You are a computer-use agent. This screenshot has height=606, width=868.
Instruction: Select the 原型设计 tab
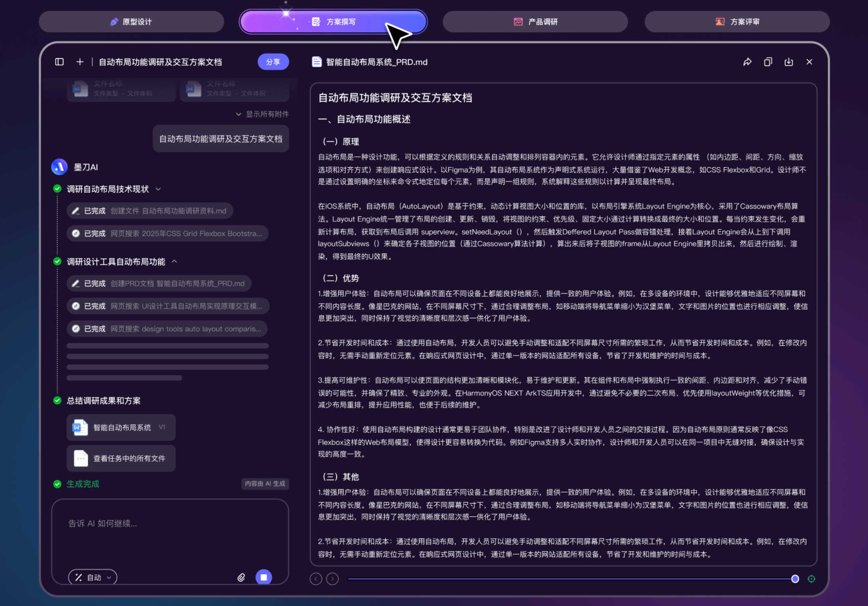coord(131,22)
